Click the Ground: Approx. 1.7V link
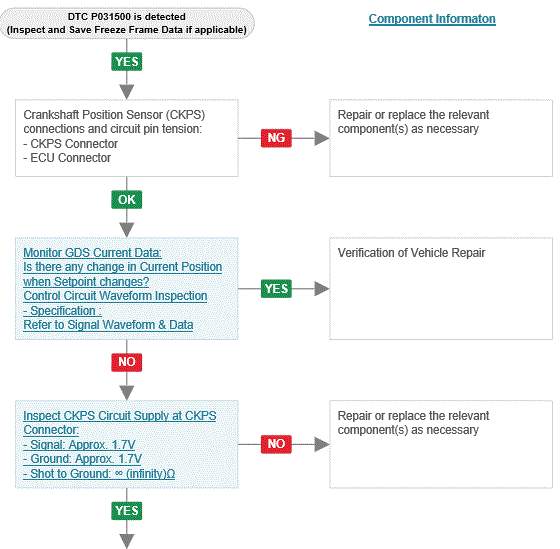 (x=82, y=459)
